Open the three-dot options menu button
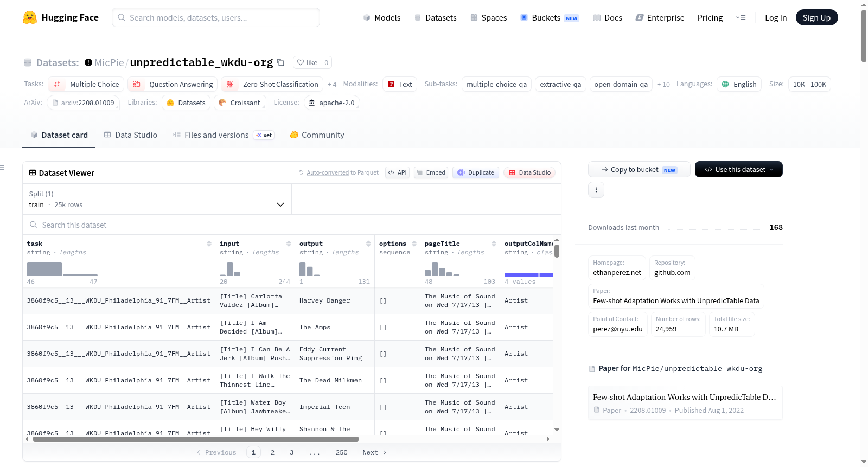The image size is (868, 467). 596,190
